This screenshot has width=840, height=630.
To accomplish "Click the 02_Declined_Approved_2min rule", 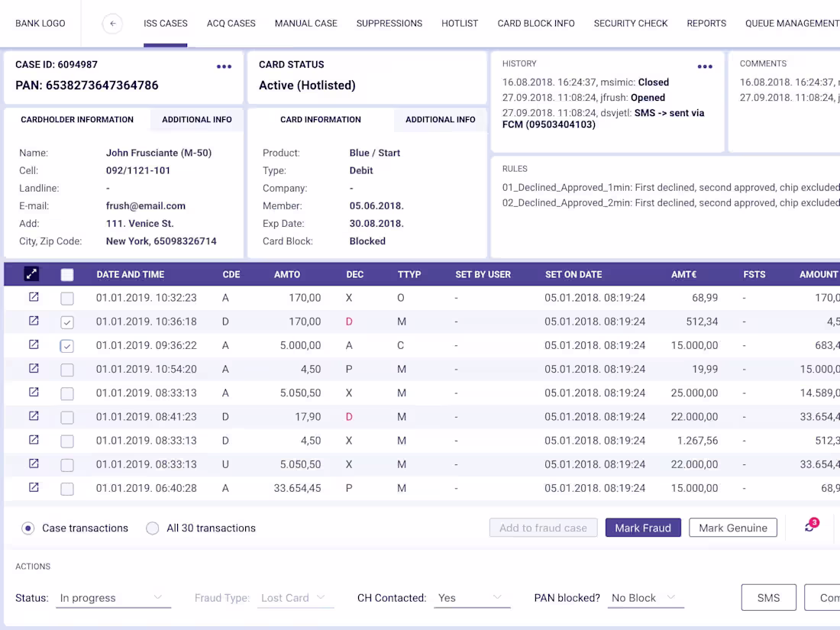I will pyautogui.click(x=670, y=203).
